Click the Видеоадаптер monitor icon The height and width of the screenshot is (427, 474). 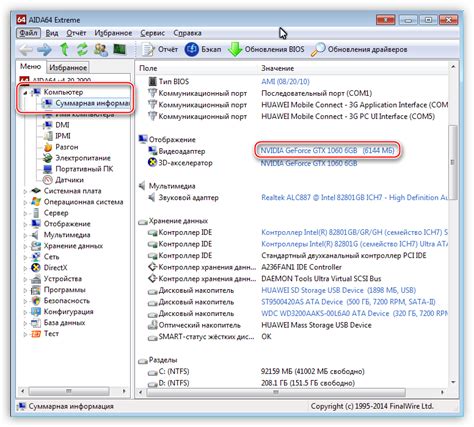click(x=152, y=151)
